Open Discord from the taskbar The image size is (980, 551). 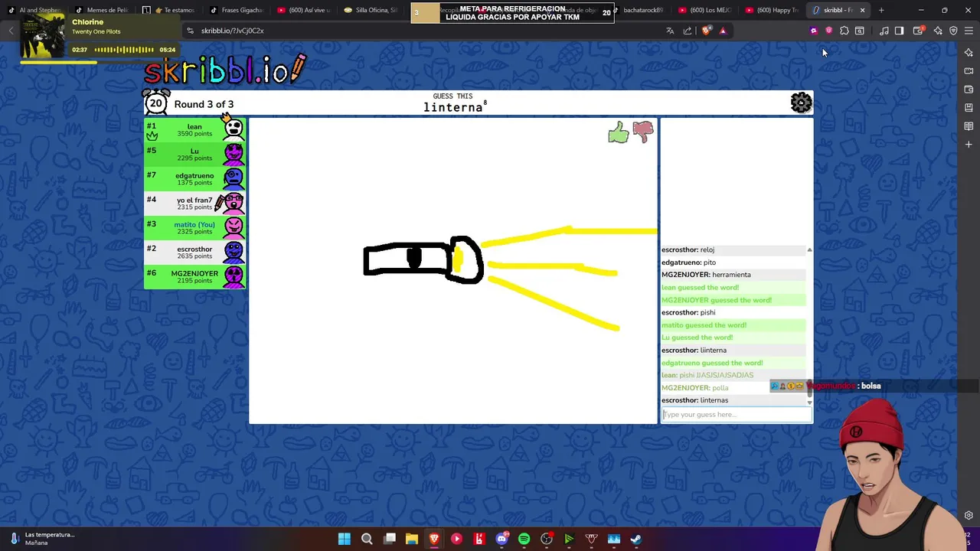click(x=501, y=539)
